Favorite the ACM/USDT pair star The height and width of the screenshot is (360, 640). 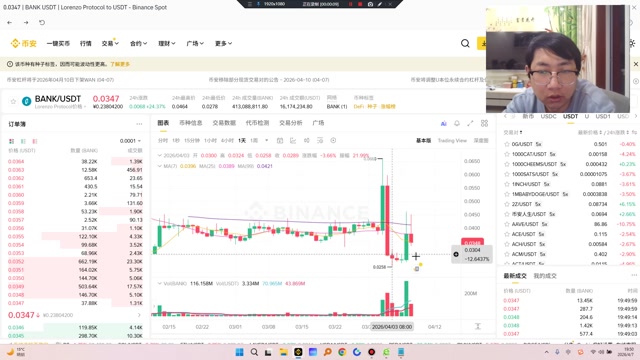pyautogui.click(x=507, y=254)
